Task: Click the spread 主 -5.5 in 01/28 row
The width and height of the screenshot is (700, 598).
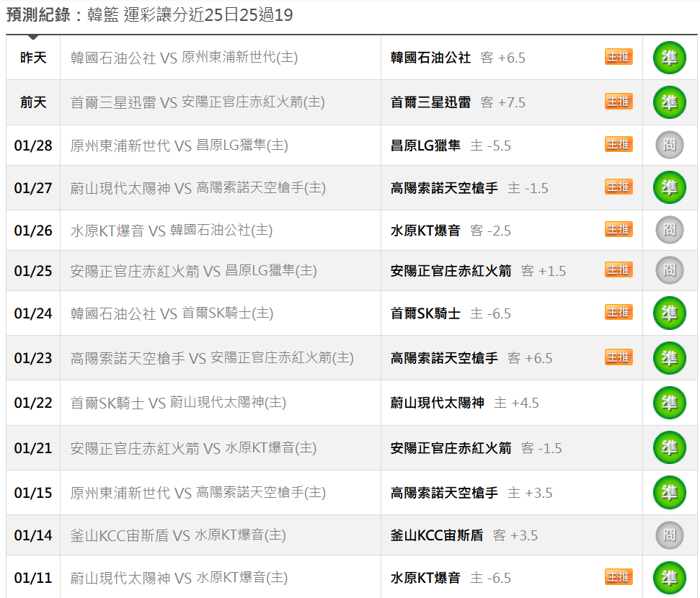Action: tap(491, 146)
